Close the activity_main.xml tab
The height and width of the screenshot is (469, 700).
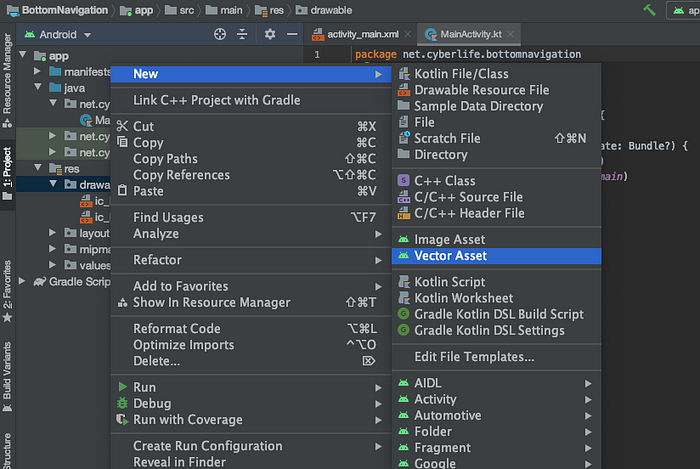[408, 34]
